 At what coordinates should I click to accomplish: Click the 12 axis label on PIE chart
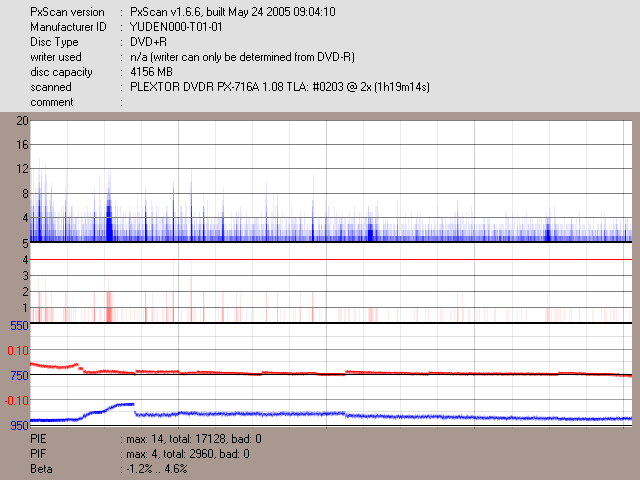[x=22, y=169]
